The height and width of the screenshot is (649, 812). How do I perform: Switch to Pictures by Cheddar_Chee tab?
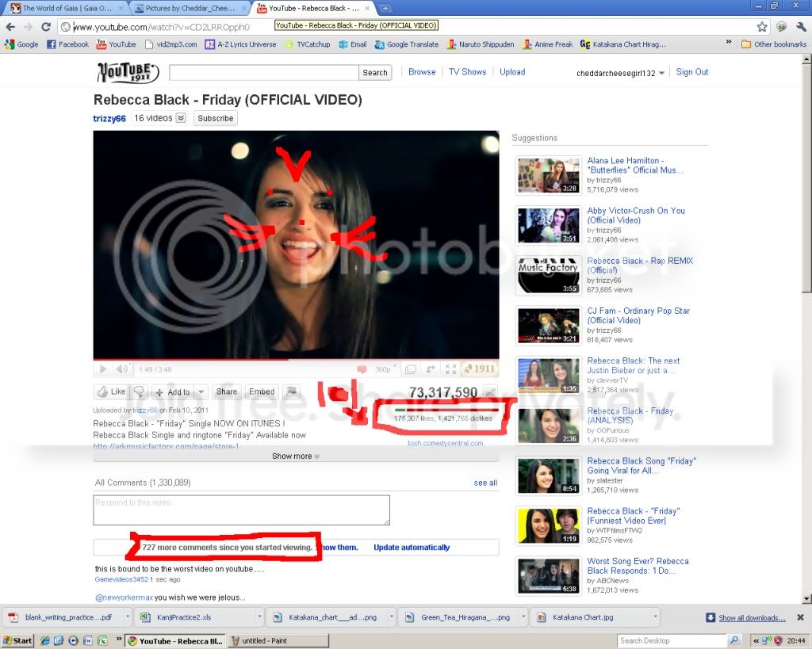click(190, 8)
